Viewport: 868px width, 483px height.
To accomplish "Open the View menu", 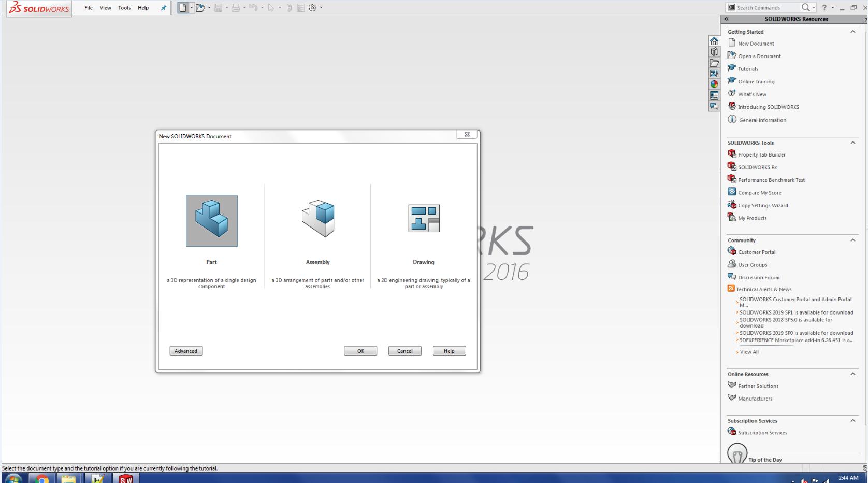I will 106,8.
